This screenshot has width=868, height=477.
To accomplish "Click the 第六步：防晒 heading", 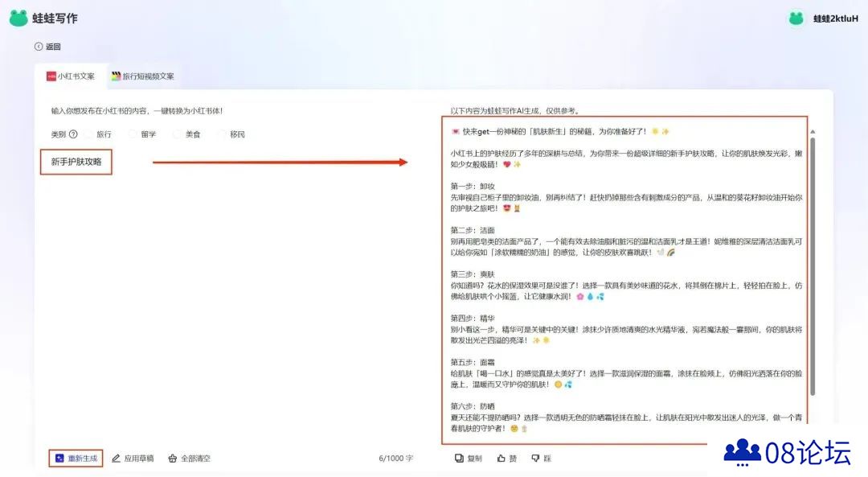I will pyautogui.click(x=473, y=406).
